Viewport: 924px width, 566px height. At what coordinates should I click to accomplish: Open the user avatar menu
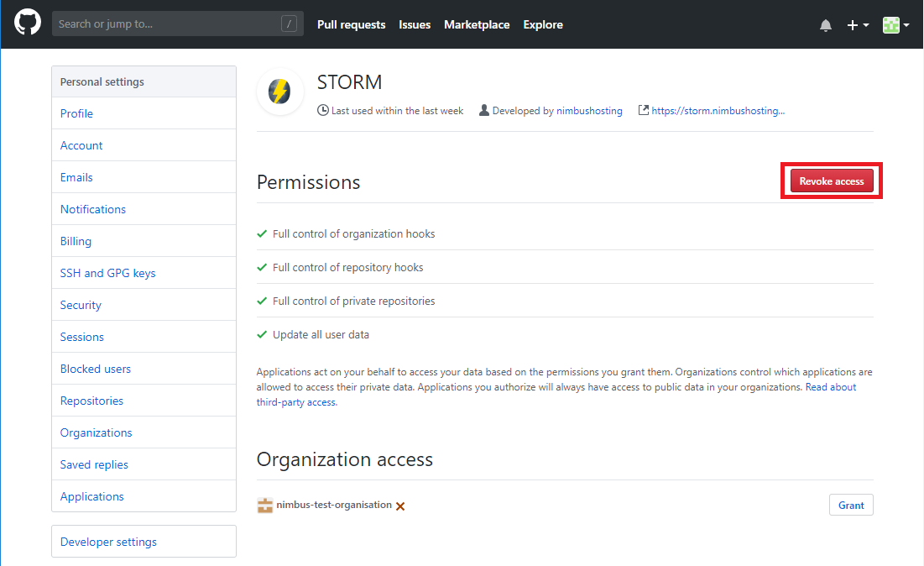895,24
